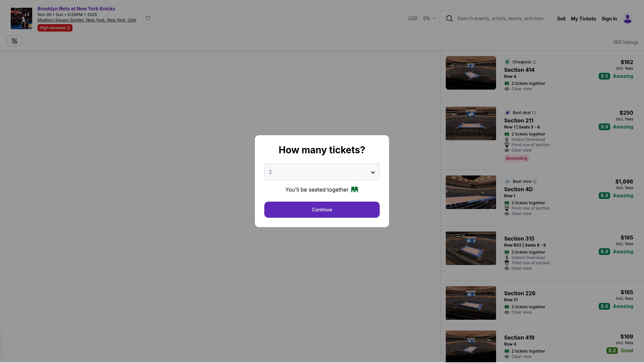Click the heart favorite icon

(x=148, y=18)
